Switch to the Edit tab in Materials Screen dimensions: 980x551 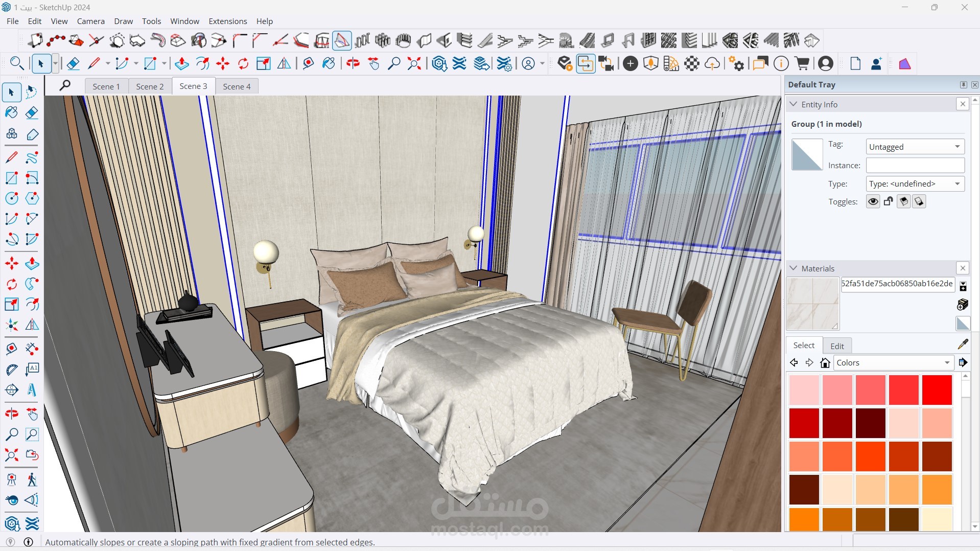837,346
